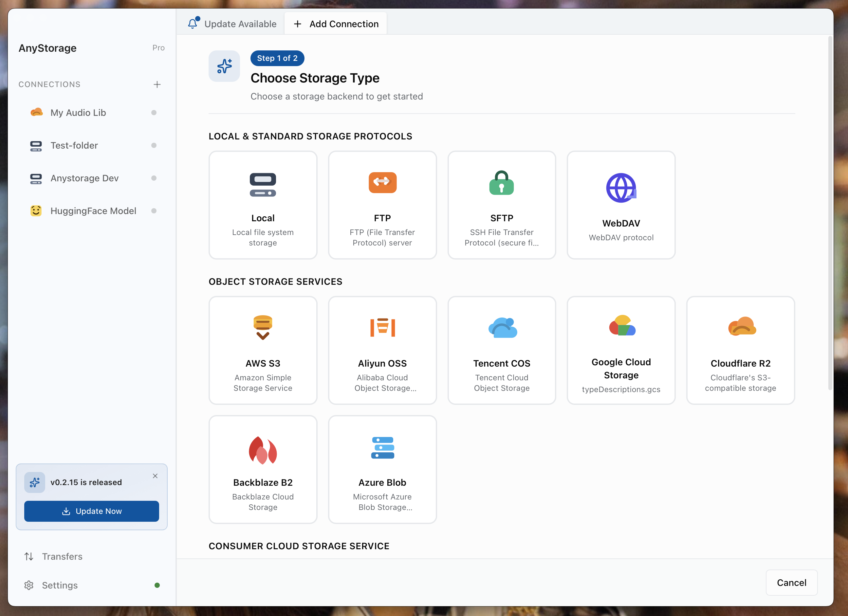
Task: Select Azure Blob storage
Action: click(x=382, y=469)
